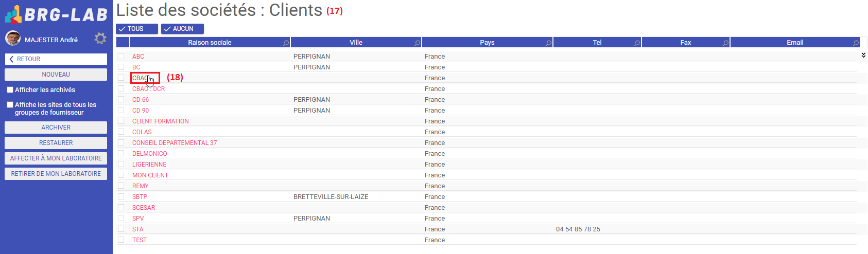The width and height of the screenshot is (868, 254).
Task: Click the magnifier in Fax column header
Action: [725, 43]
